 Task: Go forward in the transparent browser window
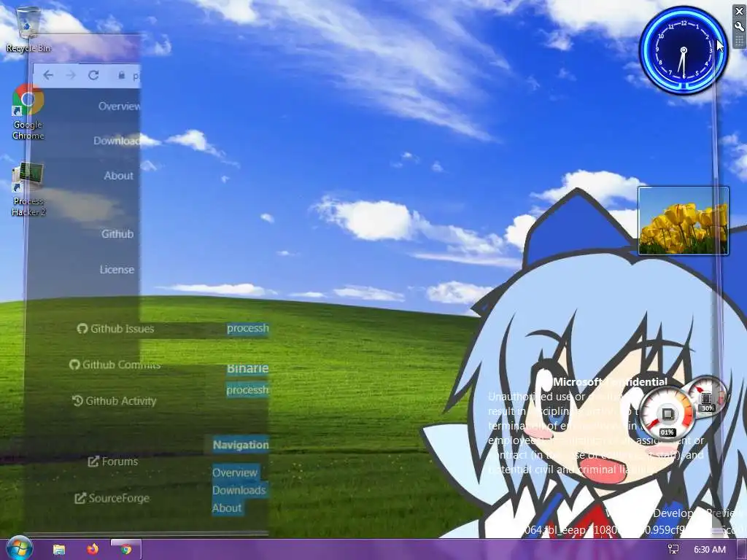[71, 75]
